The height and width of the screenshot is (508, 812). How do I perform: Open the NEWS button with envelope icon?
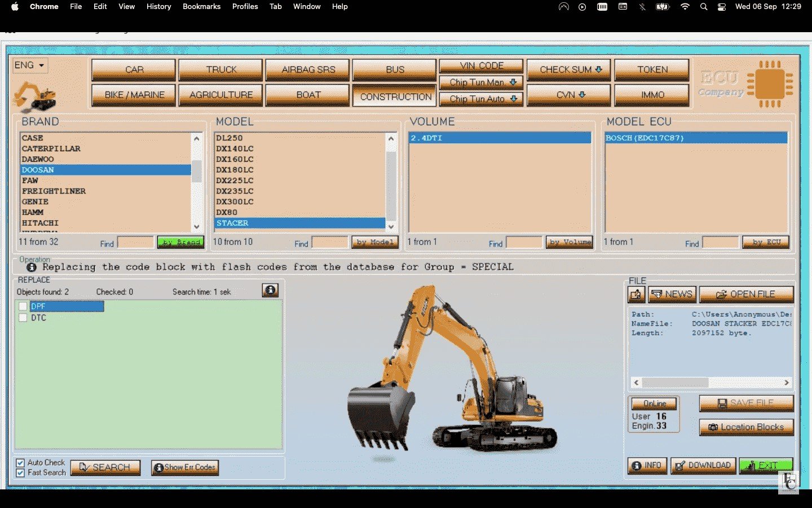(672, 295)
